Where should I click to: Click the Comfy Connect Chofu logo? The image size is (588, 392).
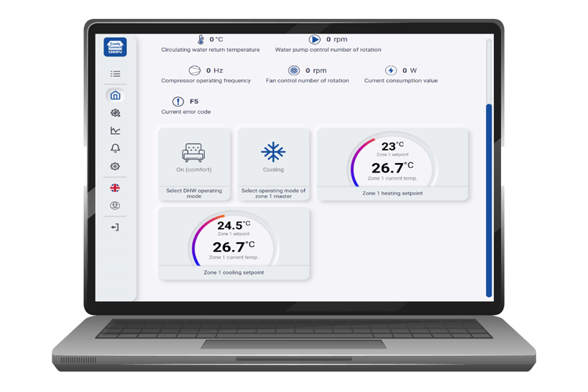point(115,47)
